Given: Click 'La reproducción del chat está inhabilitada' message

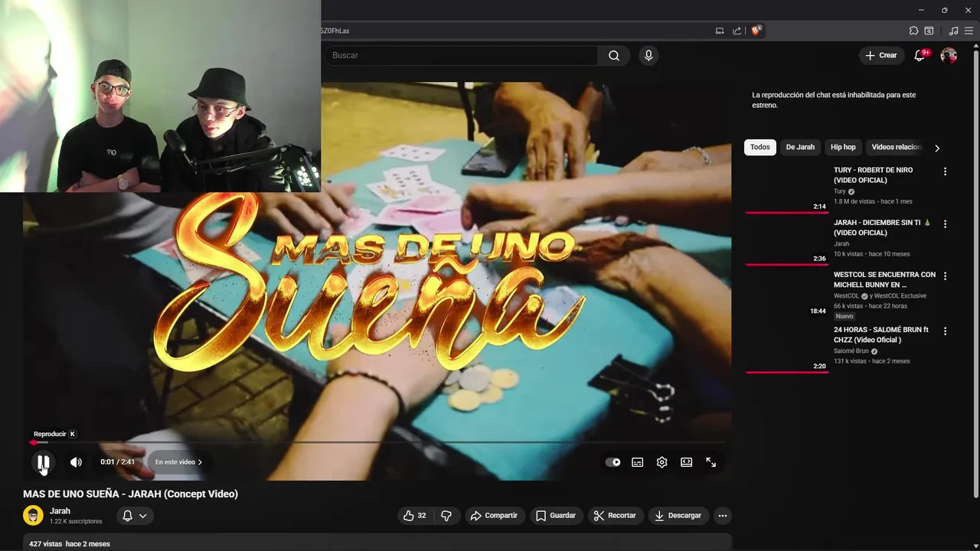Looking at the screenshot, I should tap(834, 100).
